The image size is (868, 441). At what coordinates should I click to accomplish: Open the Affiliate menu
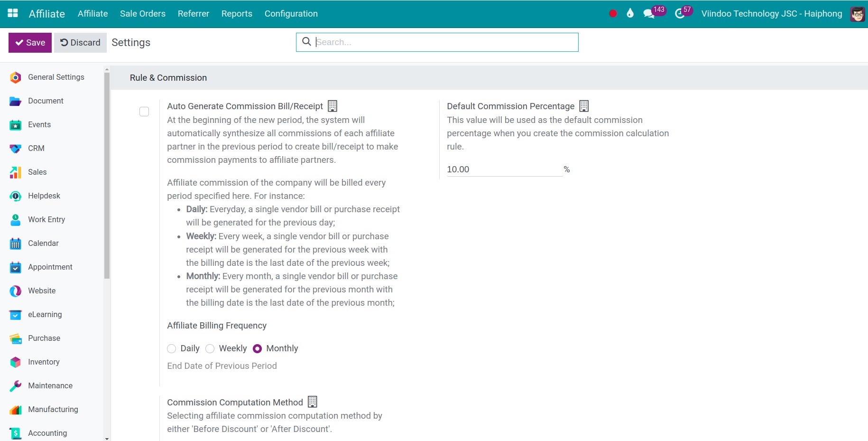92,14
